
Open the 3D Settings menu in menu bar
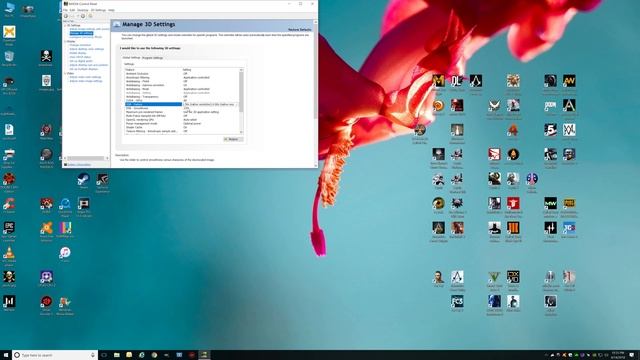pyautogui.click(x=98, y=10)
